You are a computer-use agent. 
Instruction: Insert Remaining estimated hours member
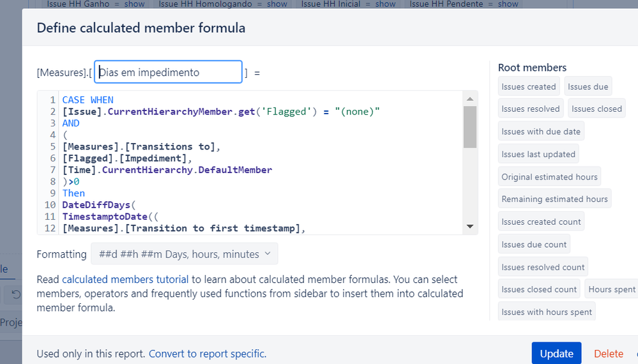tap(554, 199)
